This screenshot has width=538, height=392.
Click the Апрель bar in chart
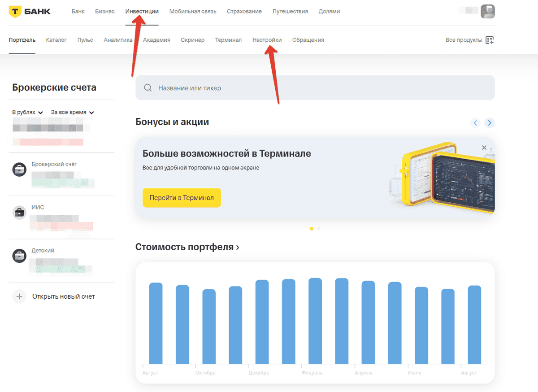point(368,322)
